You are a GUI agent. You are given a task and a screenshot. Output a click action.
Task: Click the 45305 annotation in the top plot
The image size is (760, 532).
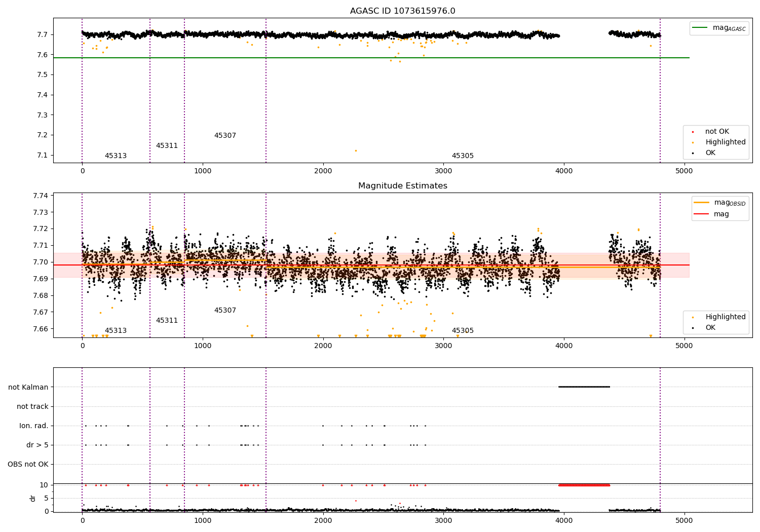pos(463,156)
